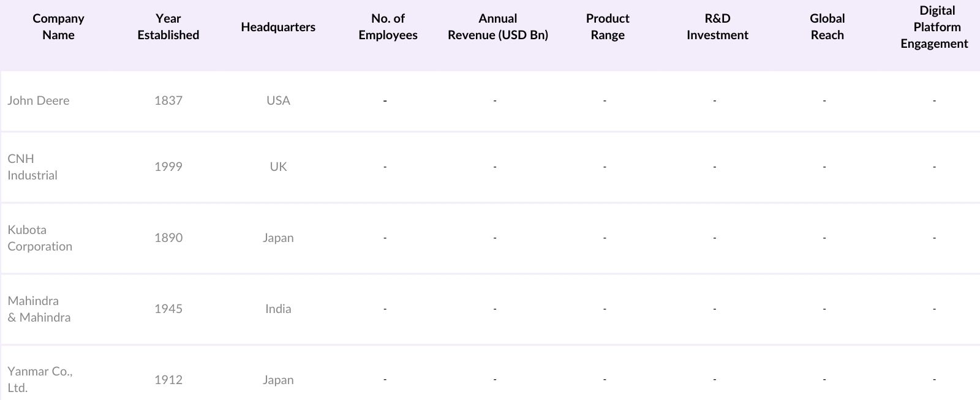Click the Global Reach column header
The image size is (980, 400).
coord(827,27)
